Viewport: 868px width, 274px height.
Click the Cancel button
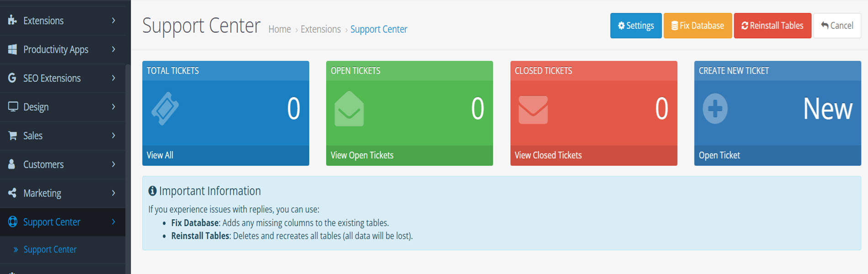pos(837,26)
